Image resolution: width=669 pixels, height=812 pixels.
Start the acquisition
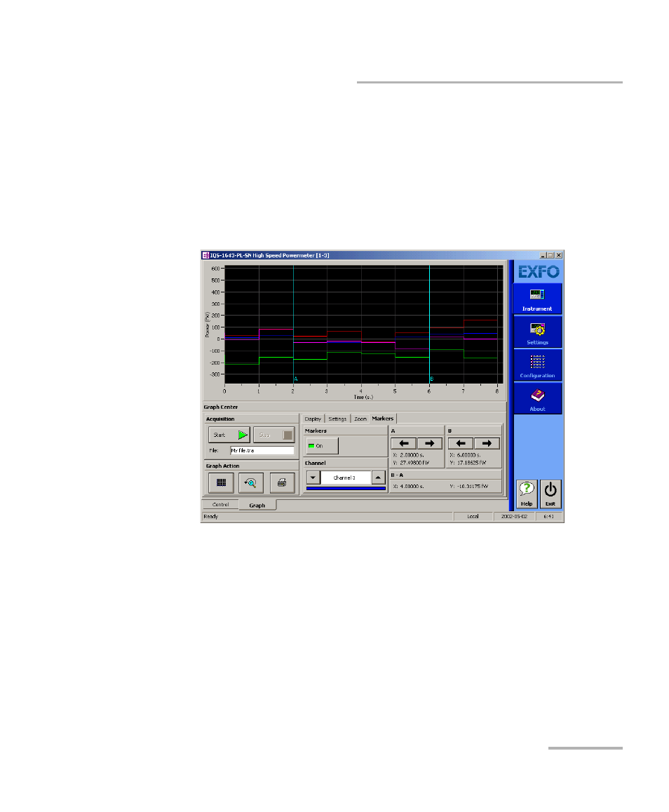click(x=229, y=435)
